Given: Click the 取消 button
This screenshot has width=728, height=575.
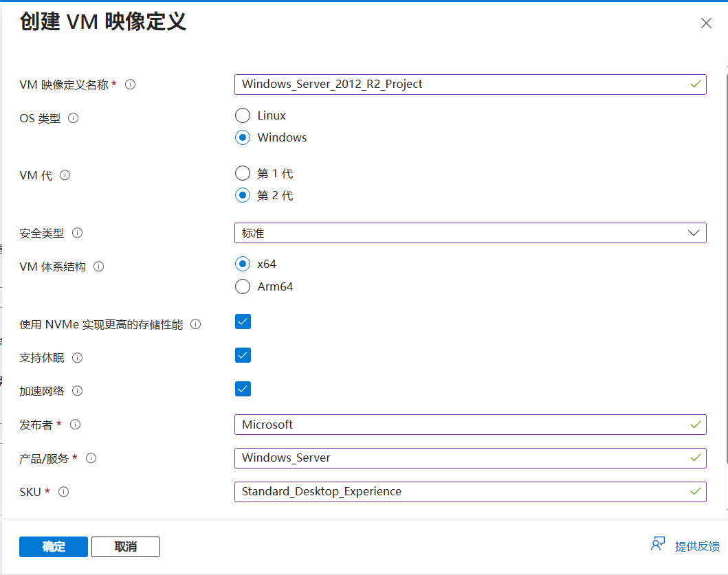Looking at the screenshot, I should point(126,547).
